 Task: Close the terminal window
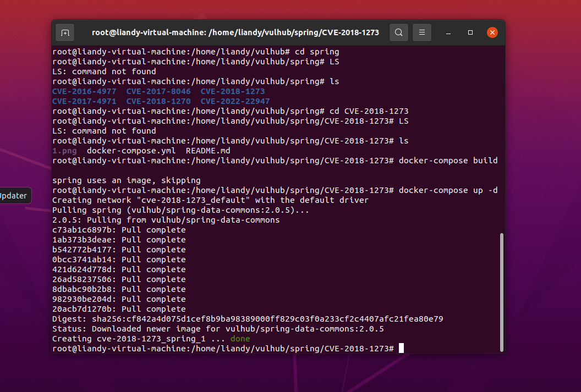click(x=492, y=32)
